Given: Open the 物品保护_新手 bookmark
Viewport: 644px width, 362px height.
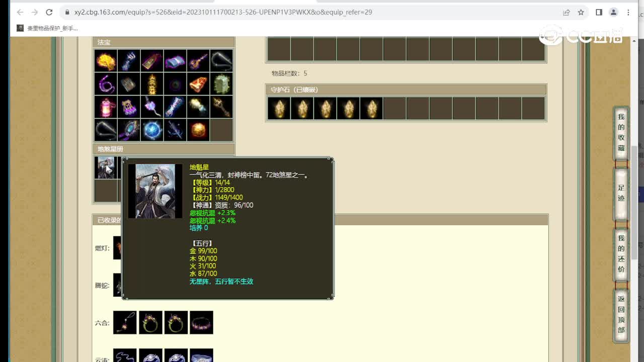Looking at the screenshot, I should 47,28.
